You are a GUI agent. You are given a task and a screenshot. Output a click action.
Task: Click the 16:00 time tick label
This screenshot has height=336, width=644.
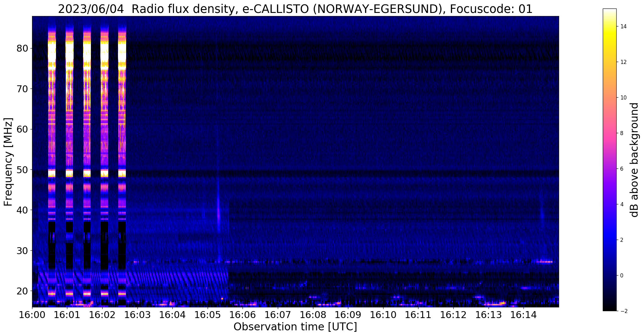point(32,315)
